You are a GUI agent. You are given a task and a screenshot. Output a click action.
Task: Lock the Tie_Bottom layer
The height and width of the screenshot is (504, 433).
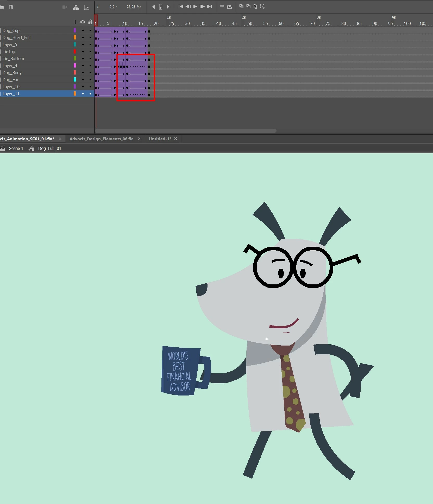pos(90,59)
